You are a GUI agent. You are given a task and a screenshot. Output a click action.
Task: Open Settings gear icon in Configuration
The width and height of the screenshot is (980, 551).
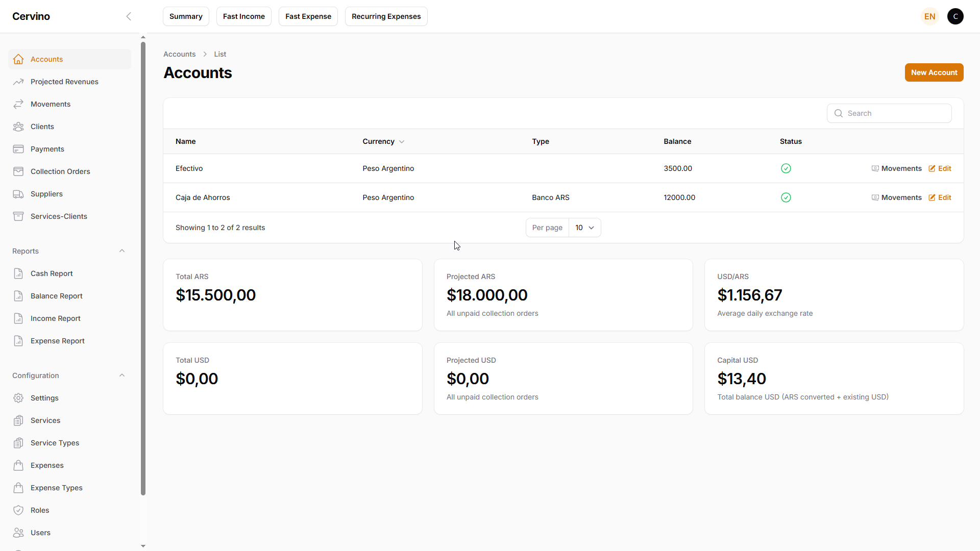(18, 398)
